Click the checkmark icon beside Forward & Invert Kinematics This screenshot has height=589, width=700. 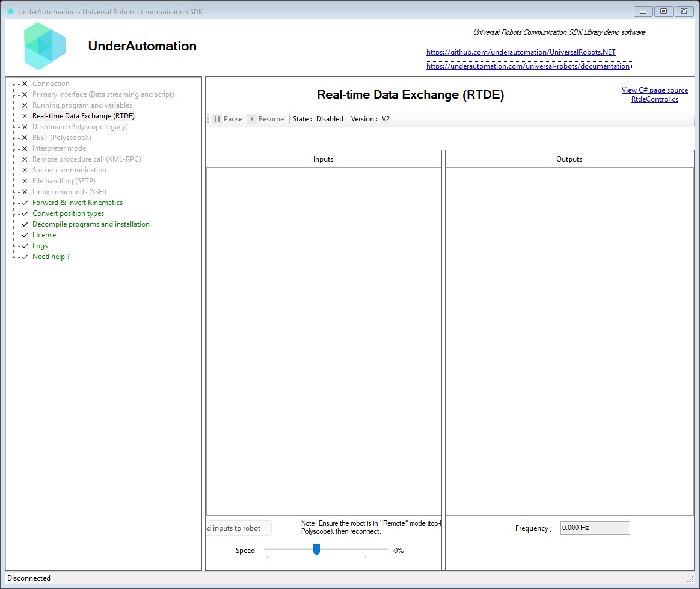click(25, 203)
